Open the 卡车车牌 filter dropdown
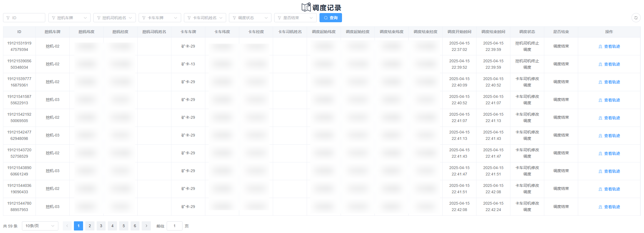The height and width of the screenshot is (233, 644). point(160,18)
